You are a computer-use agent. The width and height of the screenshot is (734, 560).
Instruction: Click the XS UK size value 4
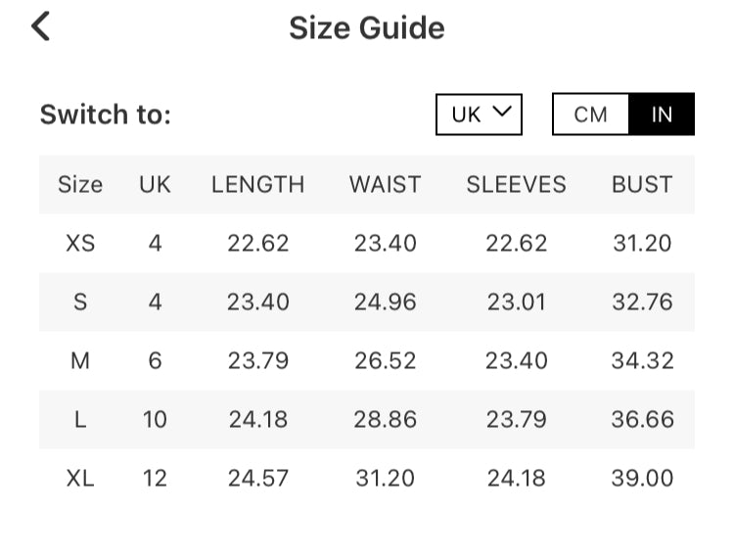[x=155, y=243]
